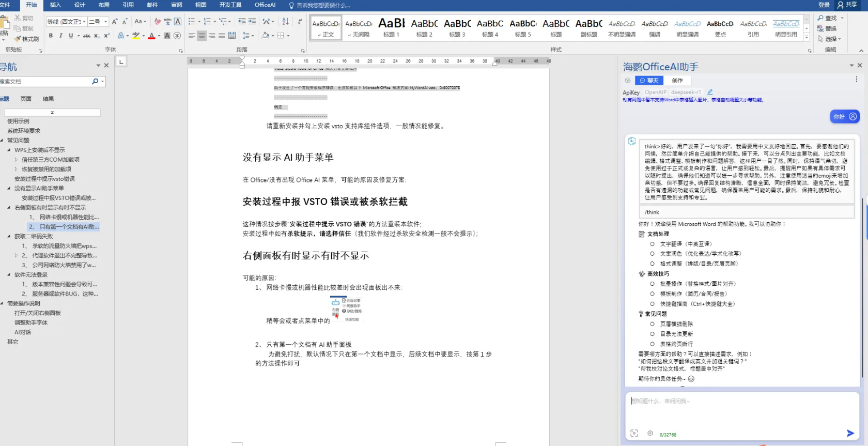Switch to the 创作 tab in AI assistant

coord(677,81)
